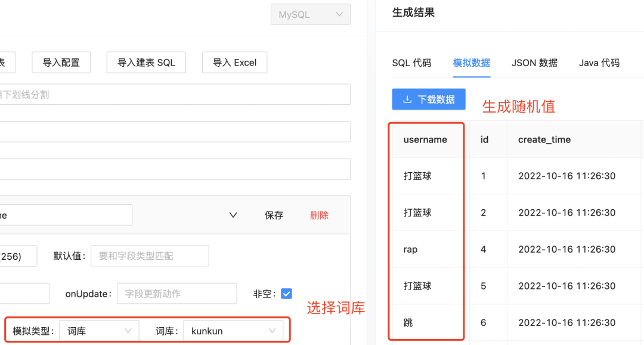The width and height of the screenshot is (644, 345).
Task: Focus the onUpdate 字段更新动作 input
Action: (x=177, y=294)
